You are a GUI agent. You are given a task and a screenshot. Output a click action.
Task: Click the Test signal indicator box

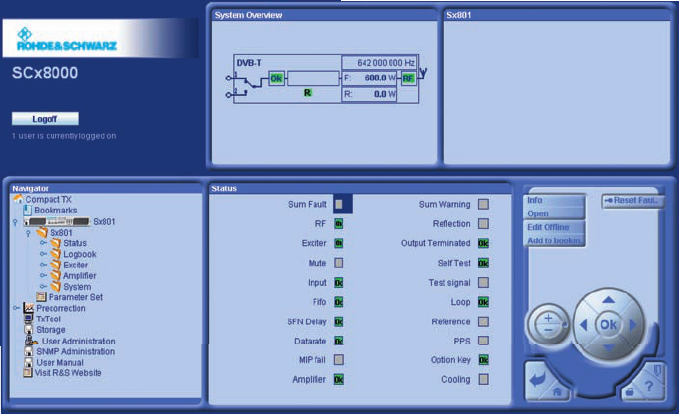483,282
